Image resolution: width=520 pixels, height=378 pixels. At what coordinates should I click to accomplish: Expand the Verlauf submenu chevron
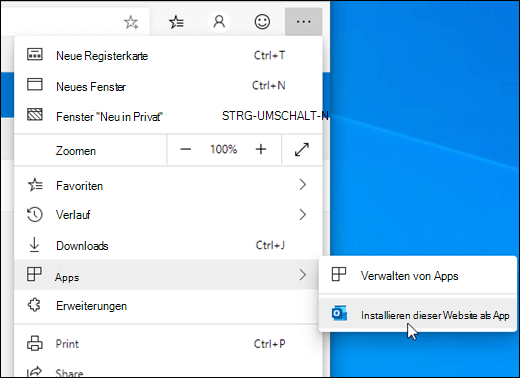pos(302,215)
